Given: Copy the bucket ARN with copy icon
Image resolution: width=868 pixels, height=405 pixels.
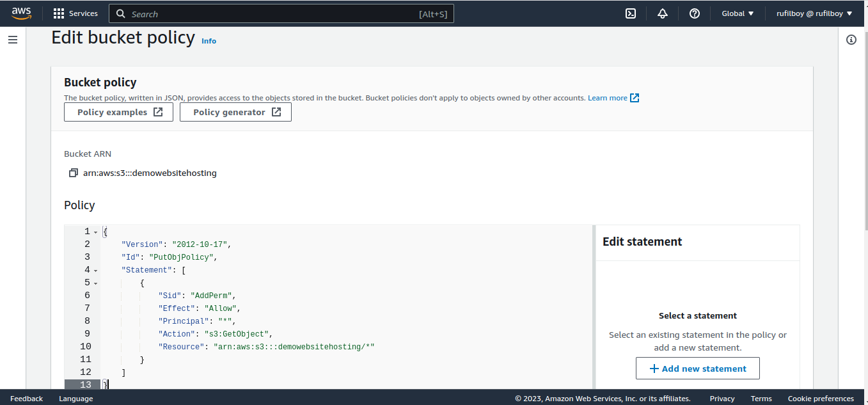Looking at the screenshot, I should pyautogui.click(x=73, y=173).
